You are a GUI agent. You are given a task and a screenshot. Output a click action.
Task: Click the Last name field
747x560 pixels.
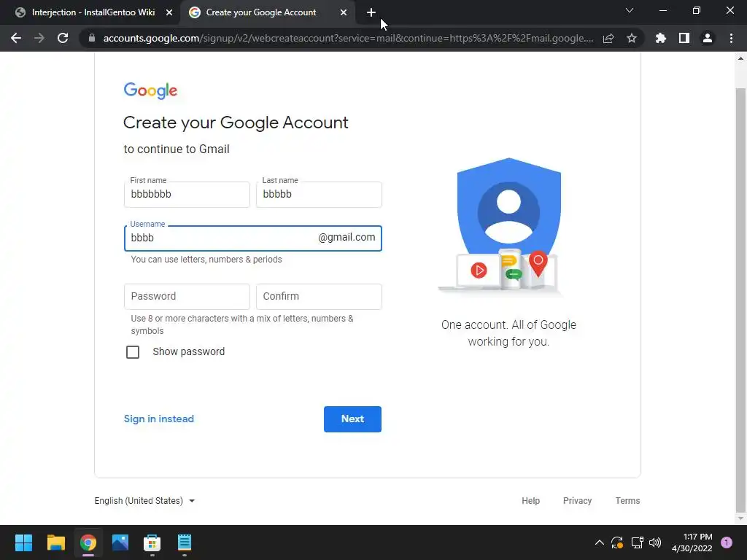(x=319, y=194)
